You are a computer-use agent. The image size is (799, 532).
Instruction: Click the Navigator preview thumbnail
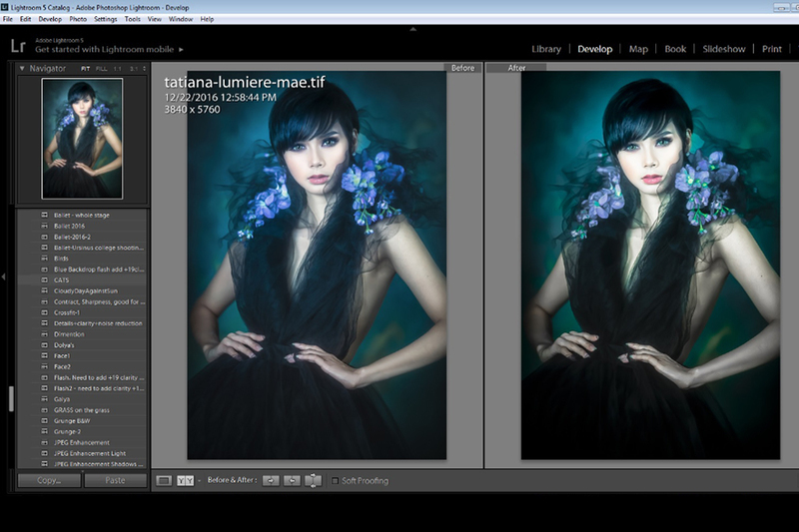(82, 139)
